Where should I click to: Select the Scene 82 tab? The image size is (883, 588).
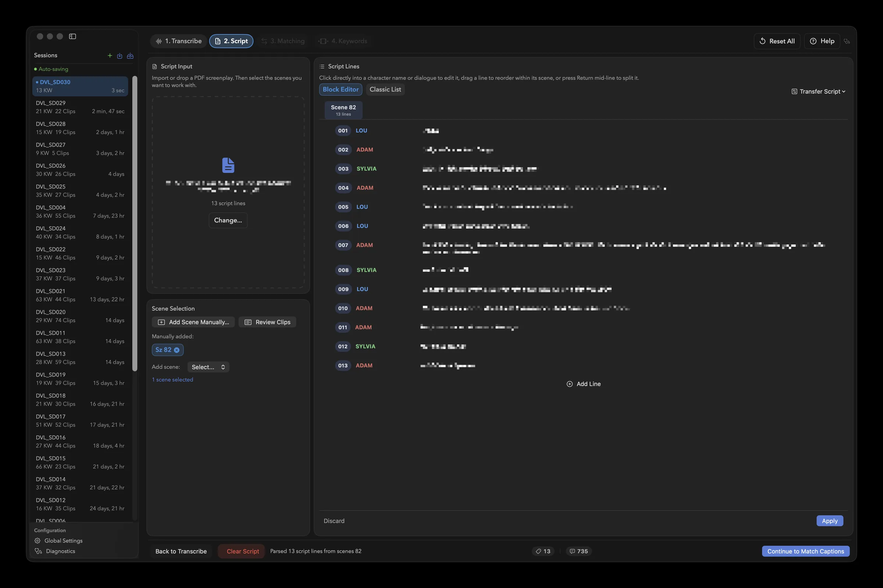[x=343, y=110]
